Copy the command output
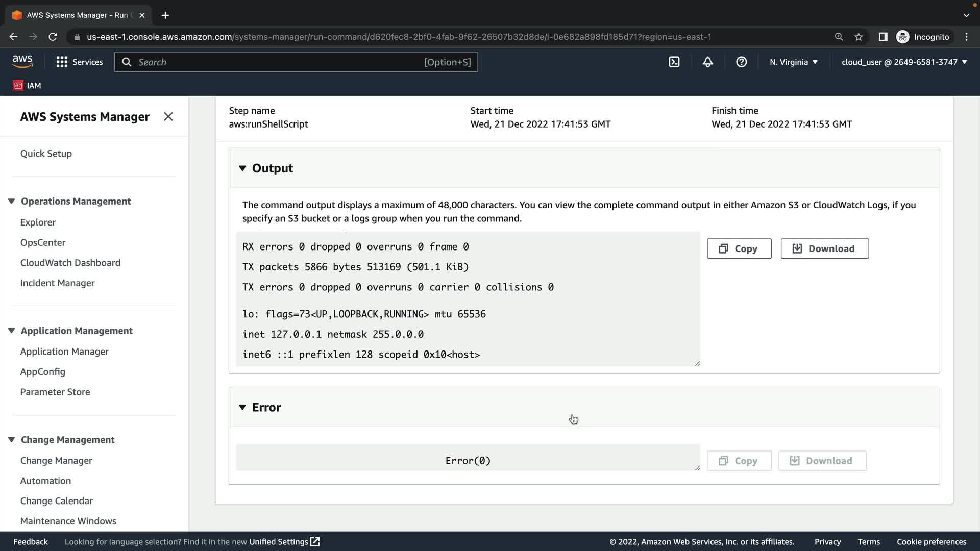 coord(739,248)
